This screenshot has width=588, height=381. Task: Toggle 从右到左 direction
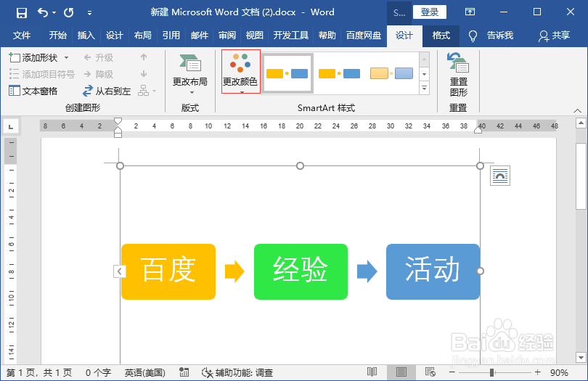pos(107,91)
